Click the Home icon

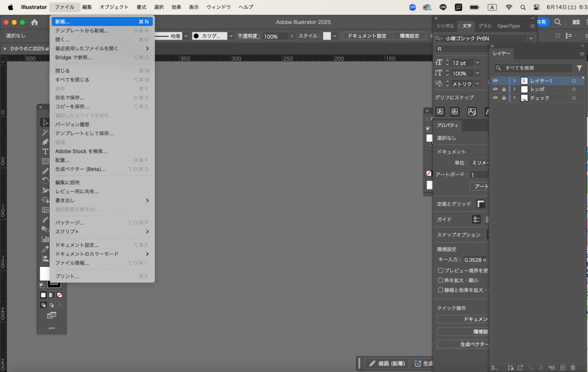pos(34,22)
